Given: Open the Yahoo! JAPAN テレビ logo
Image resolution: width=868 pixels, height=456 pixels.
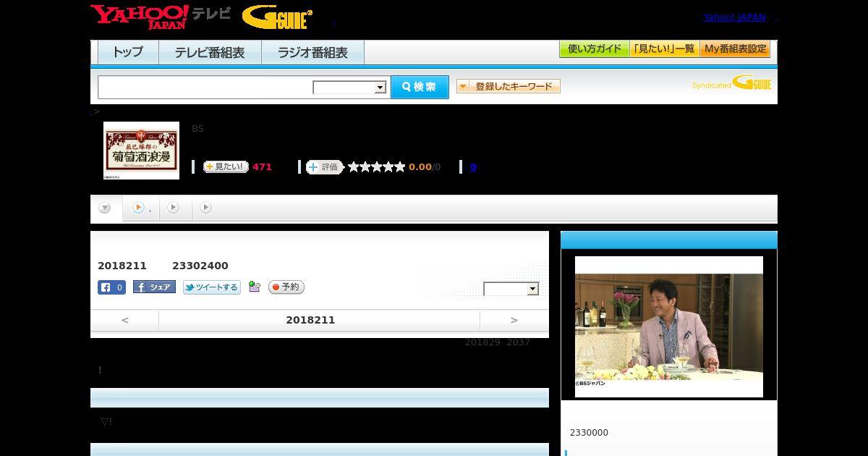Looking at the screenshot, I should [161, 17].
